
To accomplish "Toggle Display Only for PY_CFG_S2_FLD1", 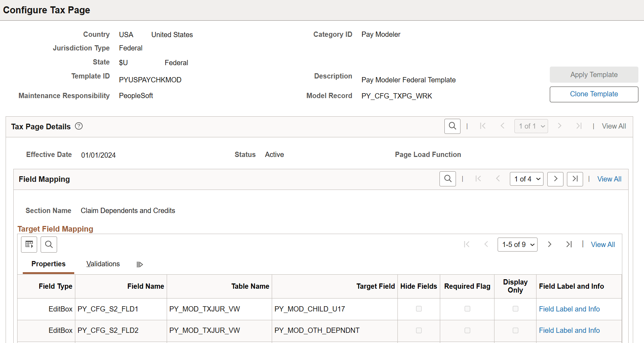I will [515, 309].
